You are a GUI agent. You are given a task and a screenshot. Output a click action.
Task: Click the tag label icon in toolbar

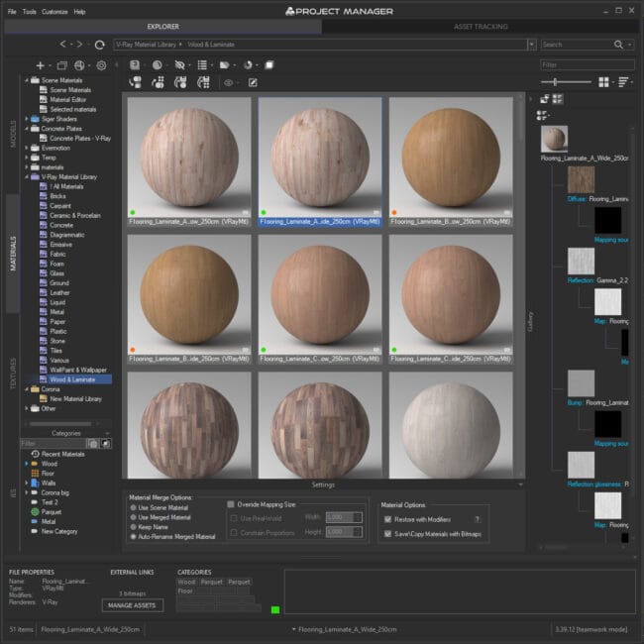point(225,64)
